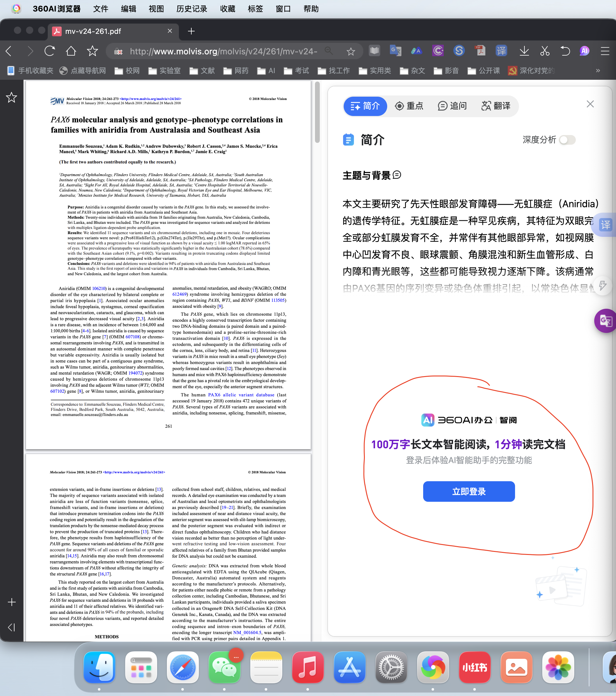Open the PAX6 allelic variant database link
This screenshot has height=696, width=616.
241,395
